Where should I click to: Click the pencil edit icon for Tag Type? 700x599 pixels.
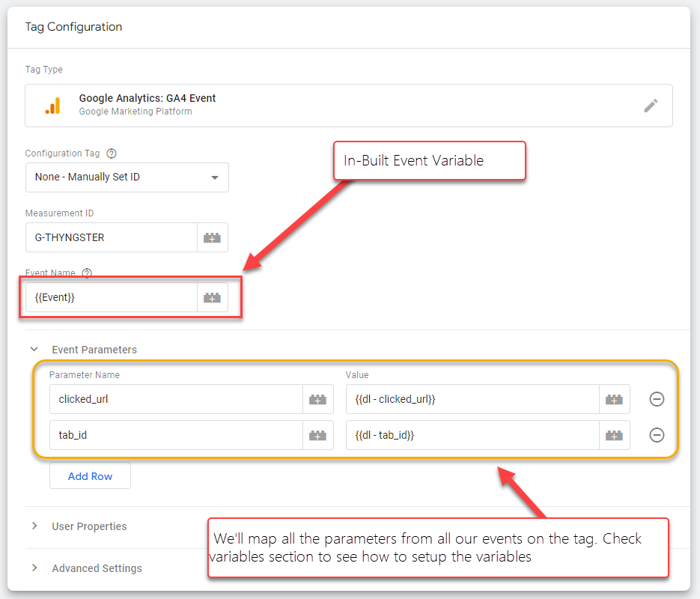(651, 106)
